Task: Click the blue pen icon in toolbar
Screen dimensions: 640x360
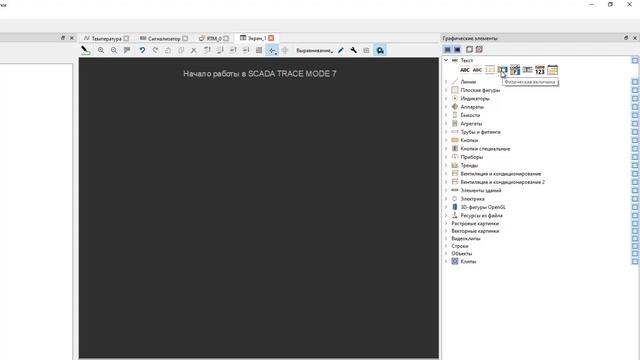Action: (x=341, y=50)
